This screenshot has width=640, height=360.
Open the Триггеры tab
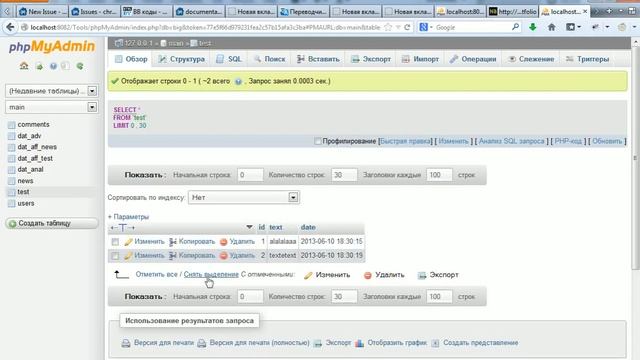pyautogui.click(x=588, y=59)
